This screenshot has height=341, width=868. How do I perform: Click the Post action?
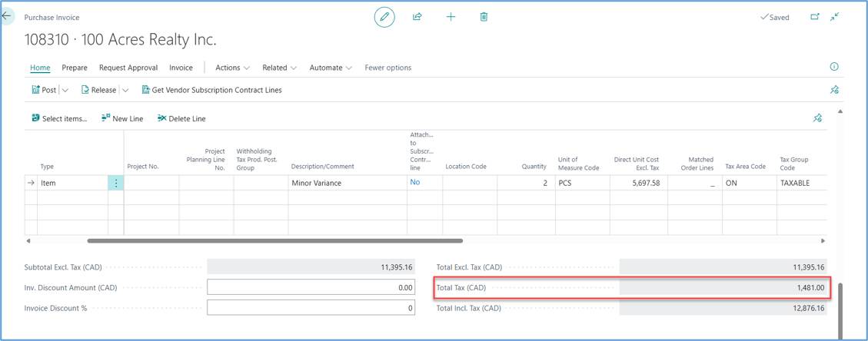click(x=44, y=90)
